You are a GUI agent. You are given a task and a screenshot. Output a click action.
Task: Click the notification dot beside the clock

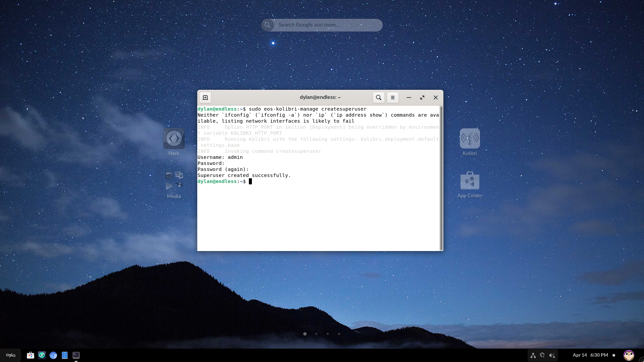[613, 355]
